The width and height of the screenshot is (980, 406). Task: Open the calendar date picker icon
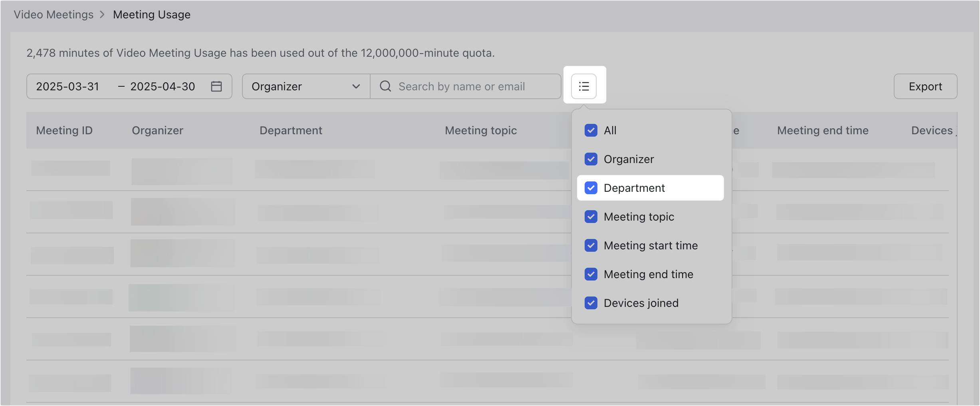coord(216,86)
